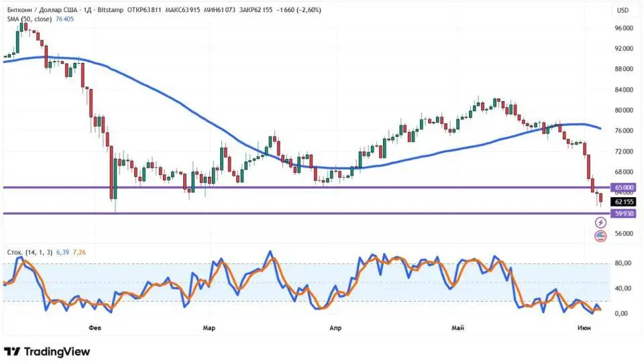Click the stochastic value 6,39 in legend
The height and width of the screenshot is (364, 644).
pos(62,252)
